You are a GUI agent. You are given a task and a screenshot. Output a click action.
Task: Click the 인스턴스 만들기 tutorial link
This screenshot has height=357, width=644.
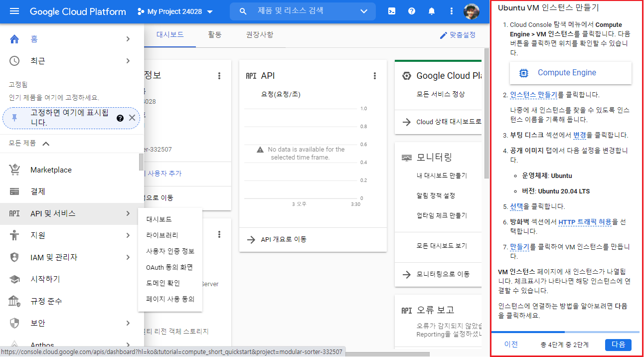[533, 95]
